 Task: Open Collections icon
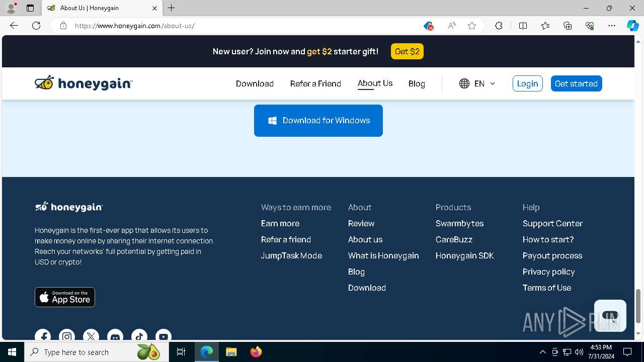568,26
